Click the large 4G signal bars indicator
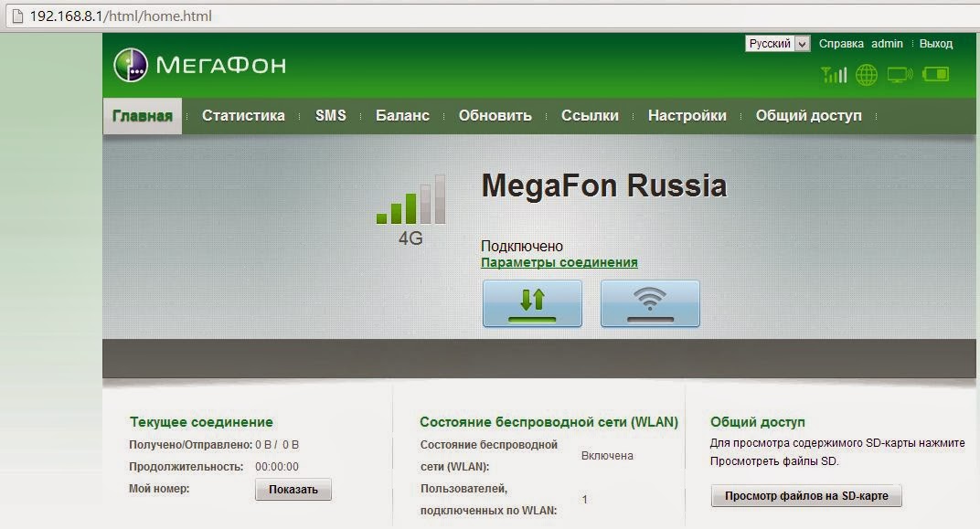The image size is (980, 529). 410,199
